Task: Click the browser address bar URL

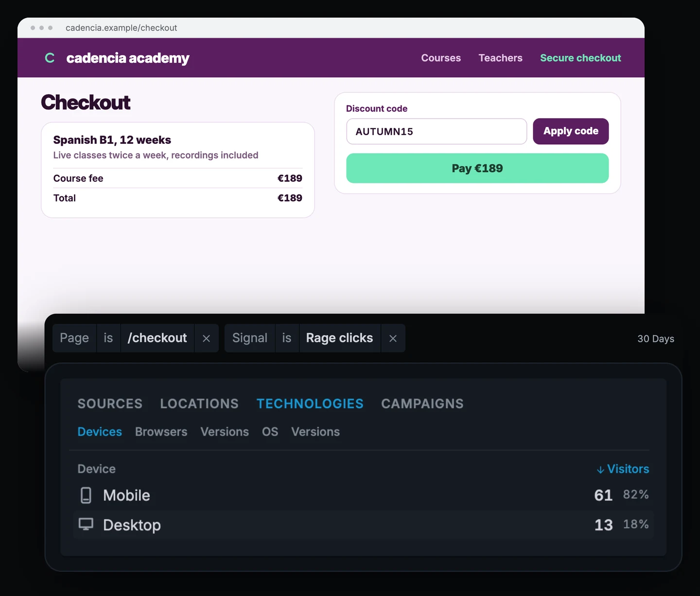Action: click(121, 28)
